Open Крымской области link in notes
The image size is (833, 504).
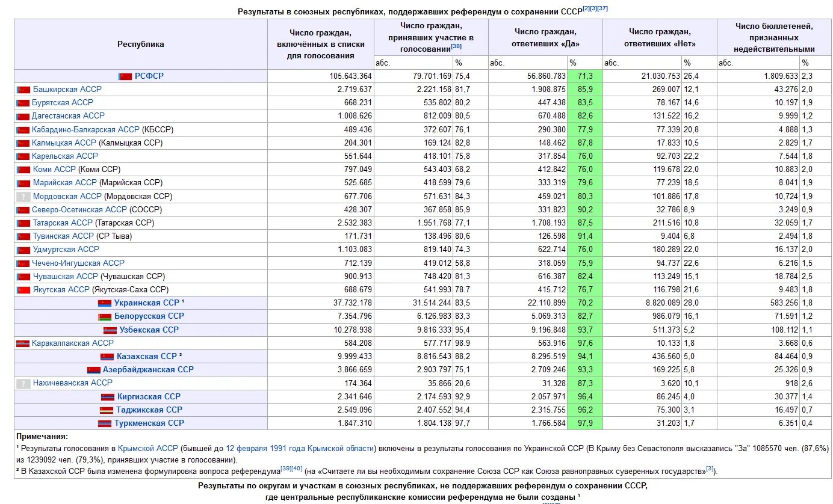coord(340,449)
